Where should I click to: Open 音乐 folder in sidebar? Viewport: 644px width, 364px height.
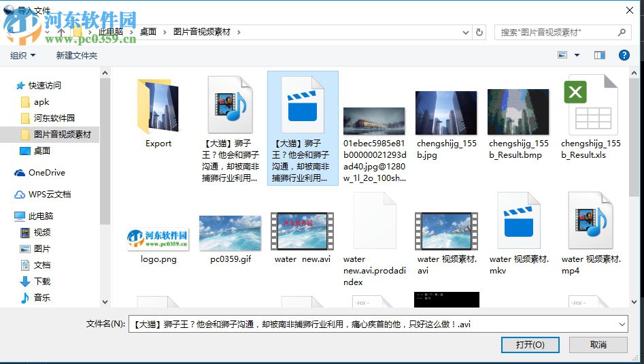[x=41, y=297]
